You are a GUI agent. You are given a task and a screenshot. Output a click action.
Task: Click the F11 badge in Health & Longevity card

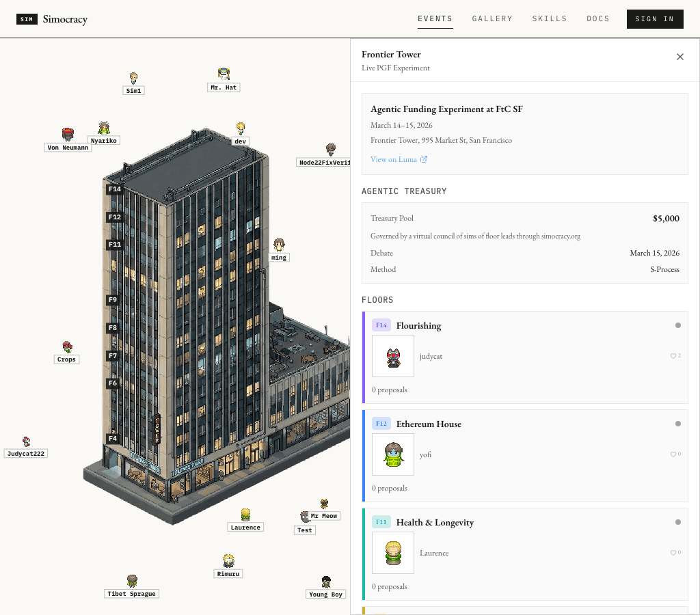click(x=381, y=521)
